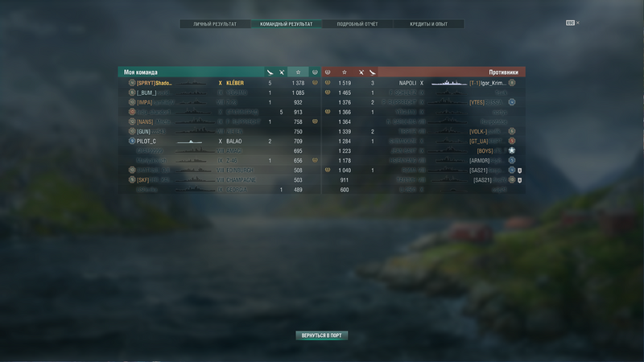Select the Napoli ship silhouette in opponents list
This screenshot has width=644, height=362.
tap(449, 83)
